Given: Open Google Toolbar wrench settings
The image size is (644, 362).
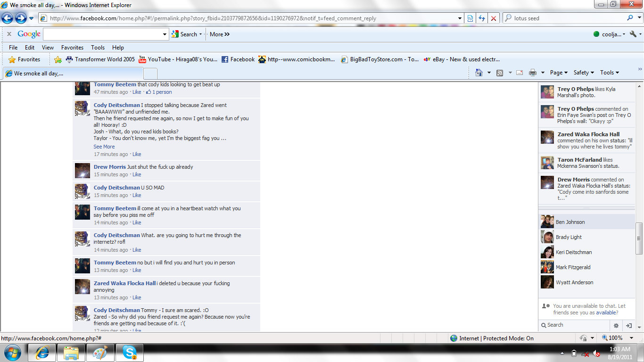Looking at the screenshot, I should click(x=633, y=34).
